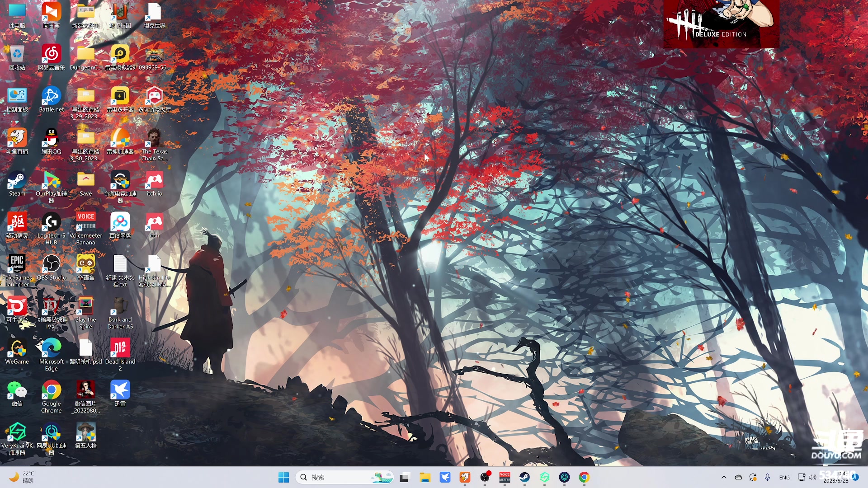Select the 多玩游戏大厅 desktop icon
868x488 pixels.
(155, 100)
